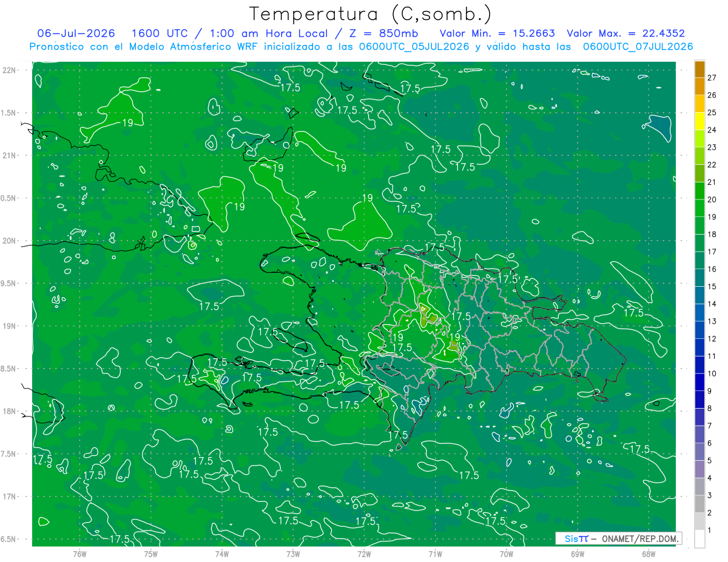Click the '18N' latitude axis label

(8, 411)
